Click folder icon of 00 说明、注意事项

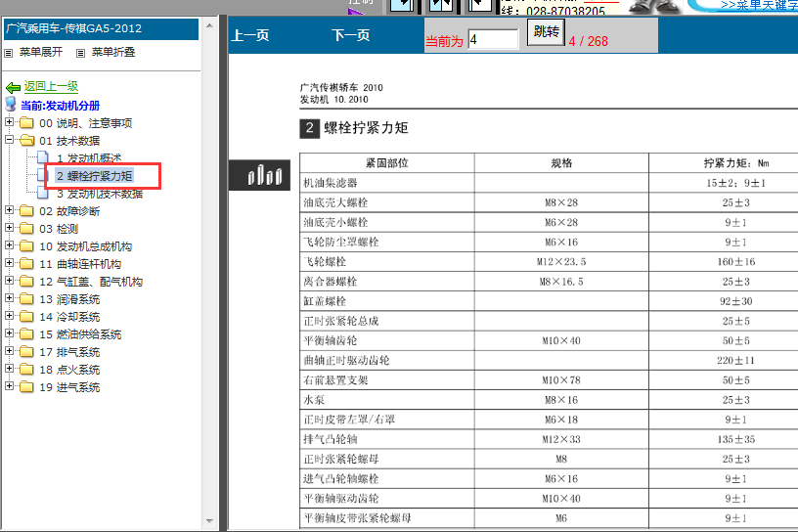tap(26, 122)
